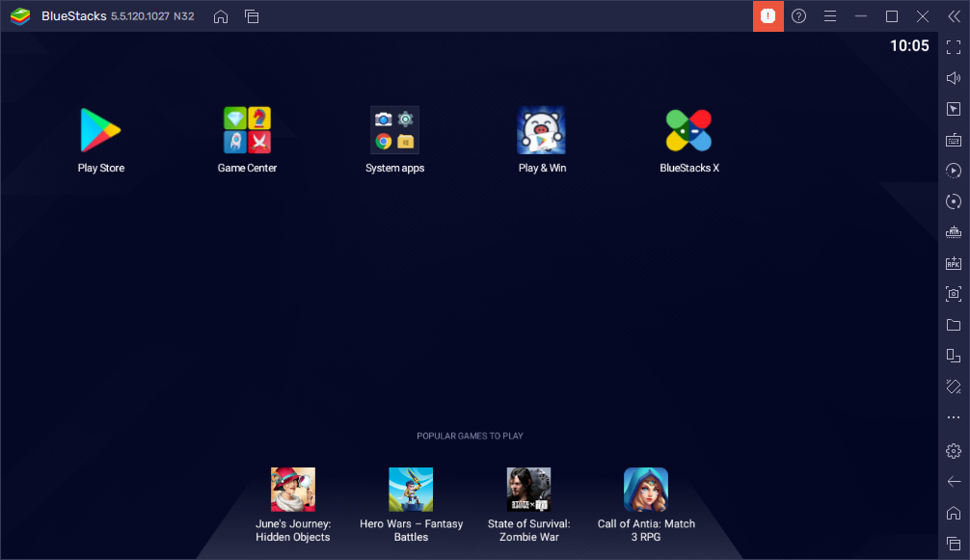Collapse the sidebar with the double chevron
The image size is (970, 560).
(x=953, y=16)
